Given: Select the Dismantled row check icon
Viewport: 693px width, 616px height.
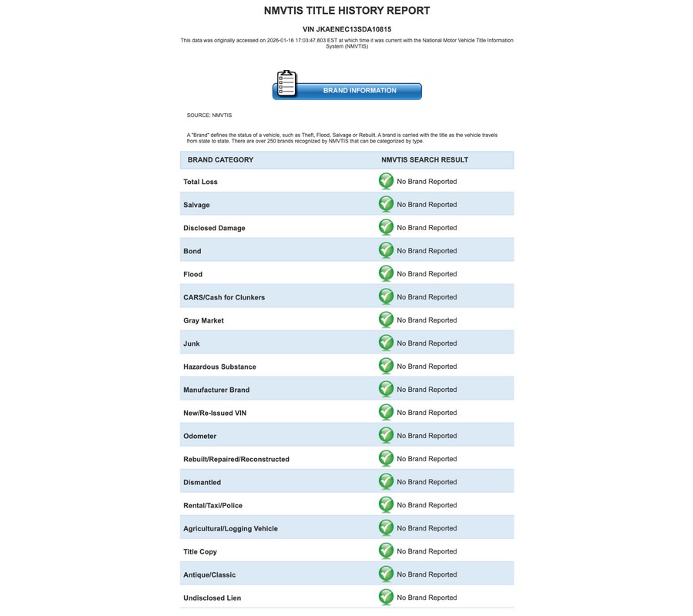Looking at the screenshot, I should tap(386, 482).
